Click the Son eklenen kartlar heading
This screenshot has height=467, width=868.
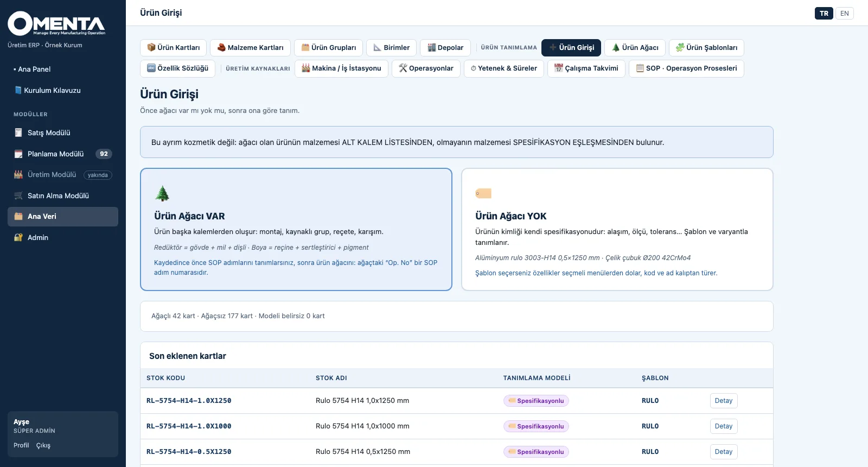(188, 356)
